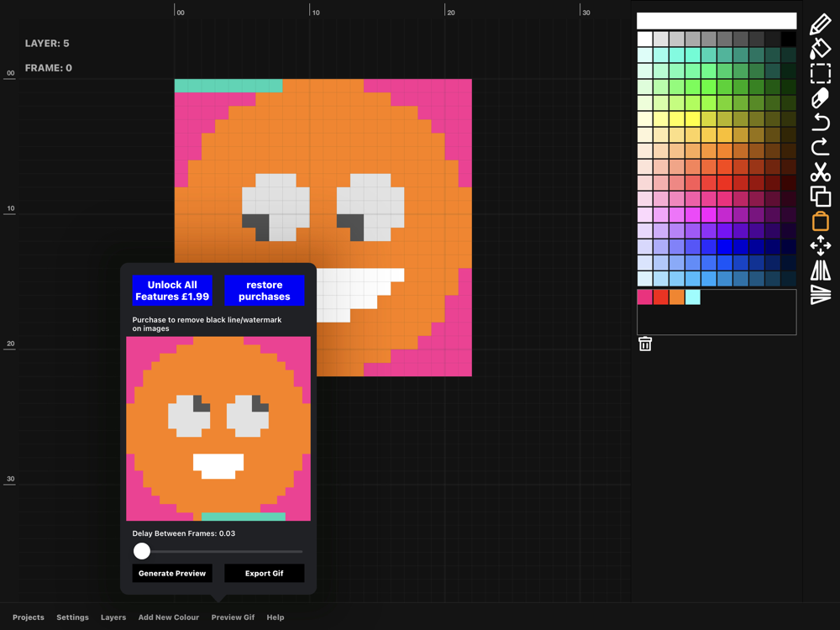This screenshot has height=630, width=840.
Task: Click the undo arrow icon
Action: 820,123
